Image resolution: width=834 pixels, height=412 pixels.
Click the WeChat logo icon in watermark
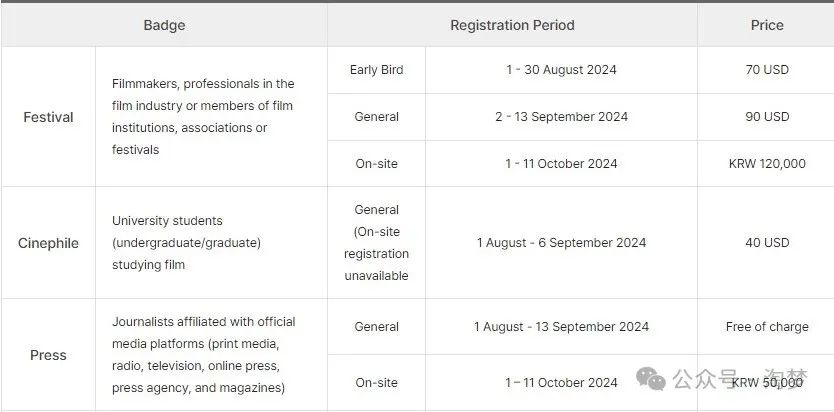click(651, 378)
